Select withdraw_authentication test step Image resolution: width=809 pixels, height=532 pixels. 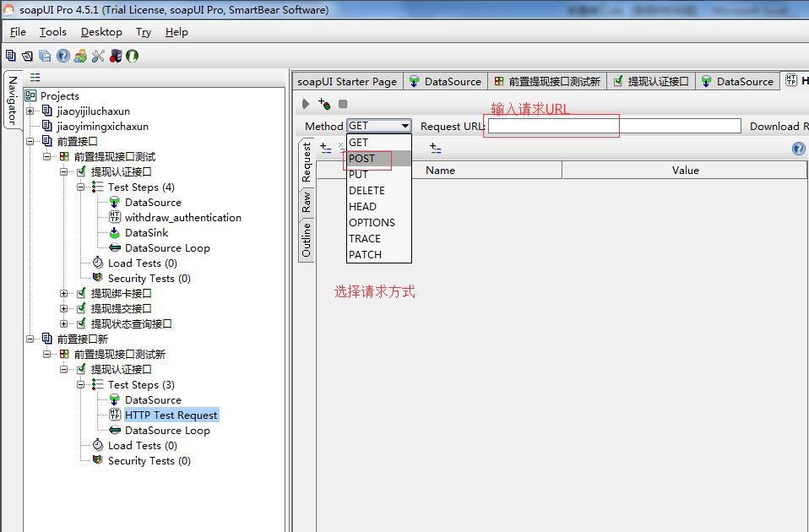(182, 218)
